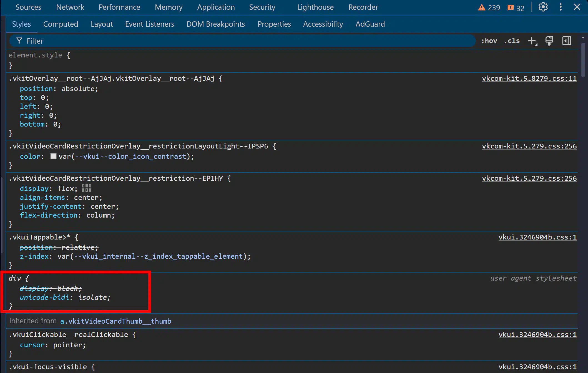Image resolution: width=588 pixels, height=373 pixels.
Task: Click the .vkitOverlay__root--AjJAj selector
Action: tap(112, 79)
